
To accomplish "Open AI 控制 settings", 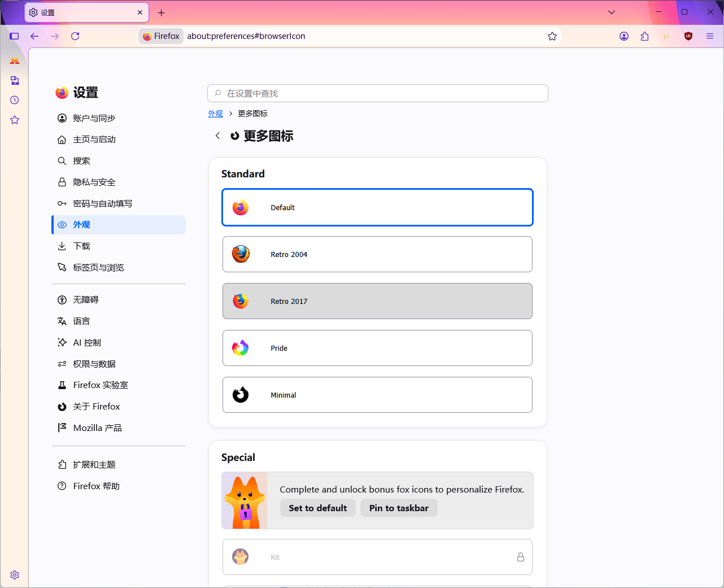I will 119,343.
